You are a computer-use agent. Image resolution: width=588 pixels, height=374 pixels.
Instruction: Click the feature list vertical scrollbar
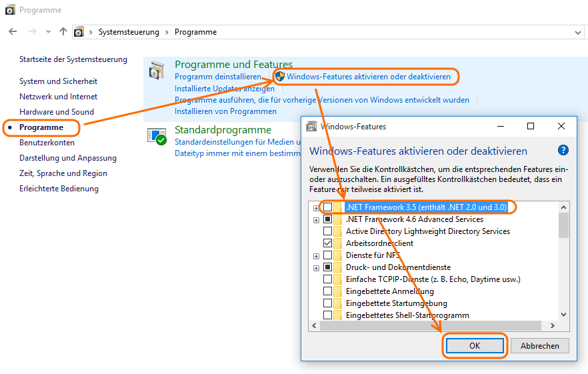(x=563, y=267)
